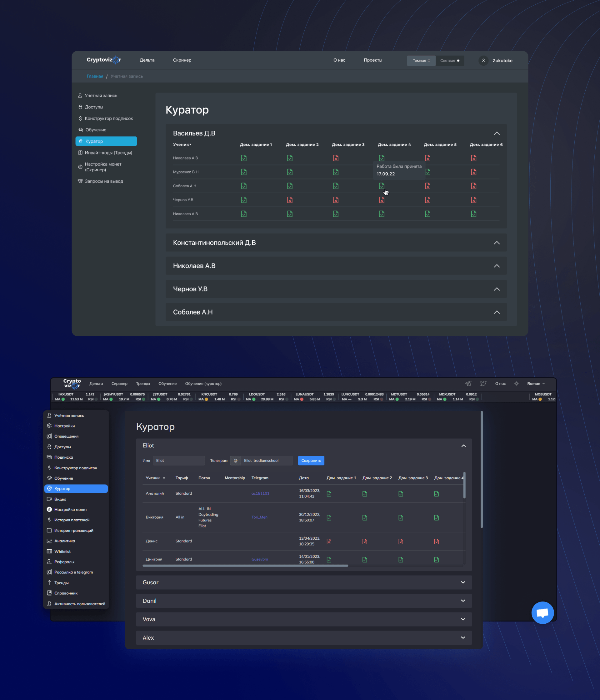600x700 pixels.
Task: Click the green check icon for Анатолий's Дом. задание 1
Action: [329, 493]
